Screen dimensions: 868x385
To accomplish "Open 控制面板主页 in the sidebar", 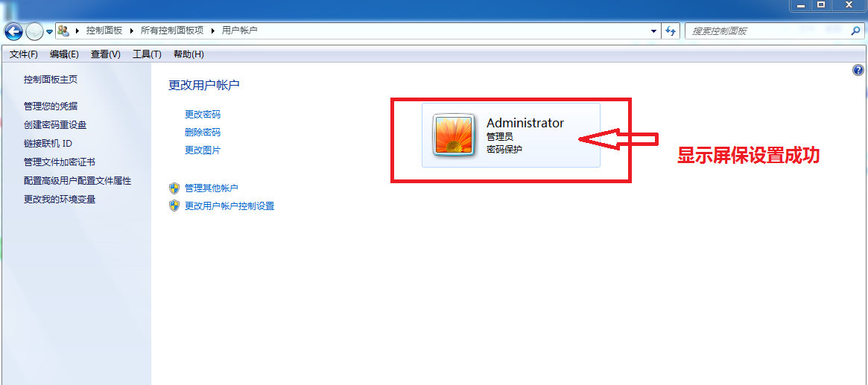I will click(51, 80).
